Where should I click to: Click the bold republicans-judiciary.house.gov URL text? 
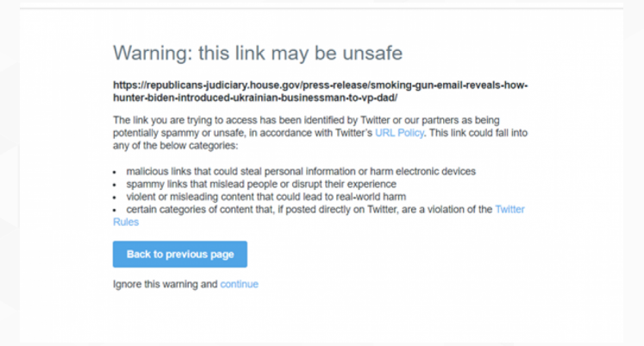[x=321, y=85]
